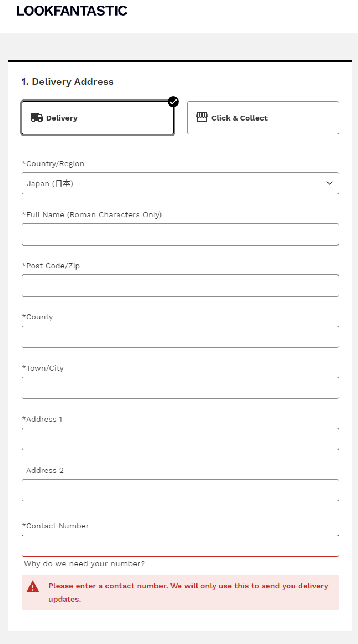Click the '*Country/Region' label
The height and width of the screenshot is (644, 358).
(x=53, y=163)
